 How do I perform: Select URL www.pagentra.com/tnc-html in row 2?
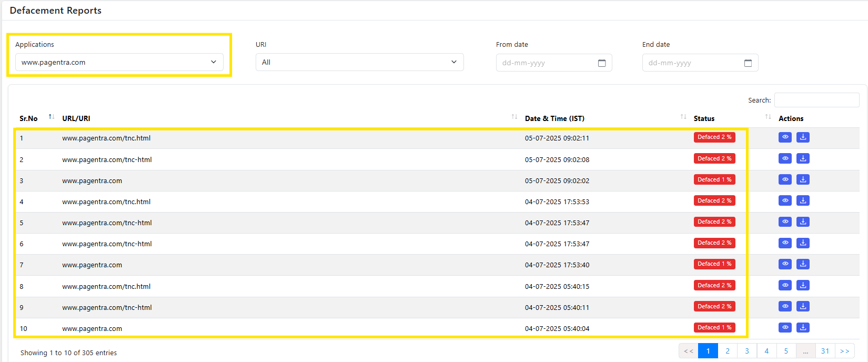click(107, 159)
